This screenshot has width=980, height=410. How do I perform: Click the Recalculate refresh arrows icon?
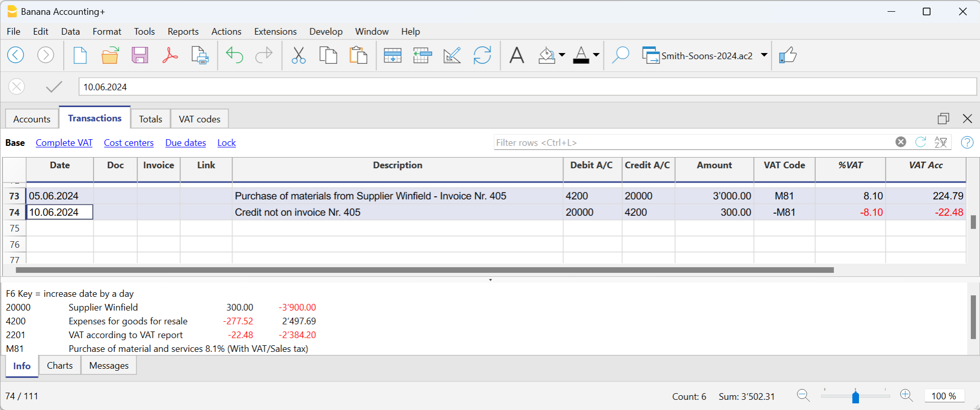(482, 55)
